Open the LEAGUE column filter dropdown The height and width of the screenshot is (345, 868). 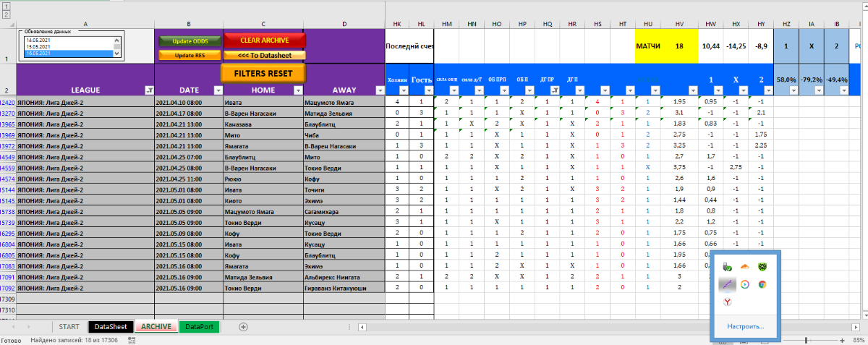[x=149, y=90]
